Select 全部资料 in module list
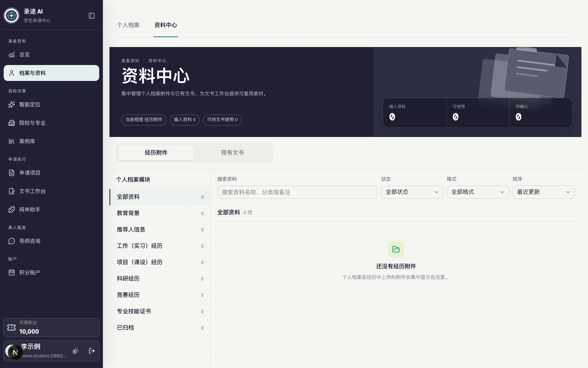 (x=160, y=197)
